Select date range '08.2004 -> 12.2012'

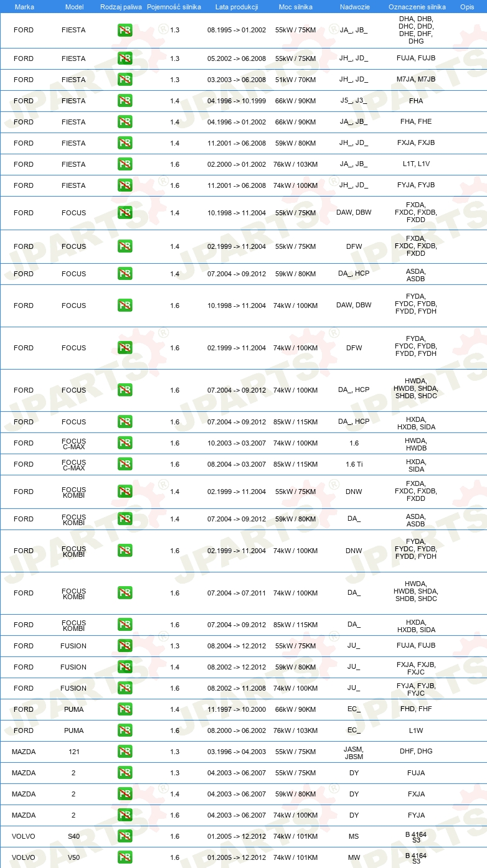point(237,646)
